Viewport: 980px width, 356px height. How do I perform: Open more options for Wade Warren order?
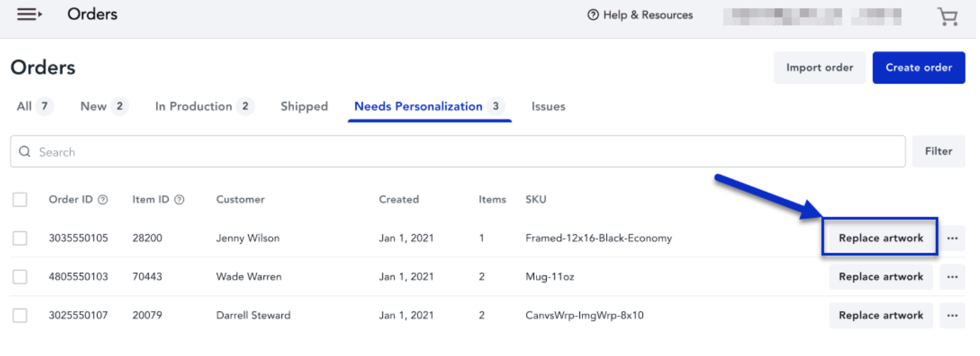tap(952, 277)
